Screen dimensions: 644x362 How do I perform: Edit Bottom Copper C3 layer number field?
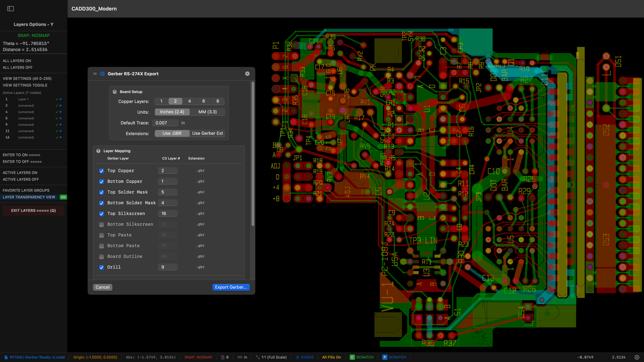[x=167, y=181]
